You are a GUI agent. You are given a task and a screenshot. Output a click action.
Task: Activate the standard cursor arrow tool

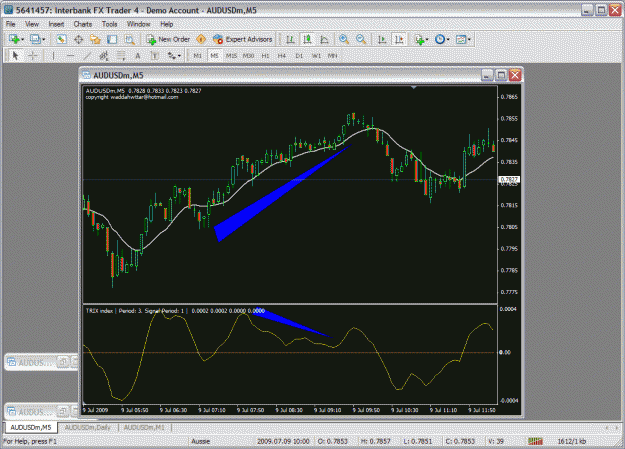click(15, 56)
